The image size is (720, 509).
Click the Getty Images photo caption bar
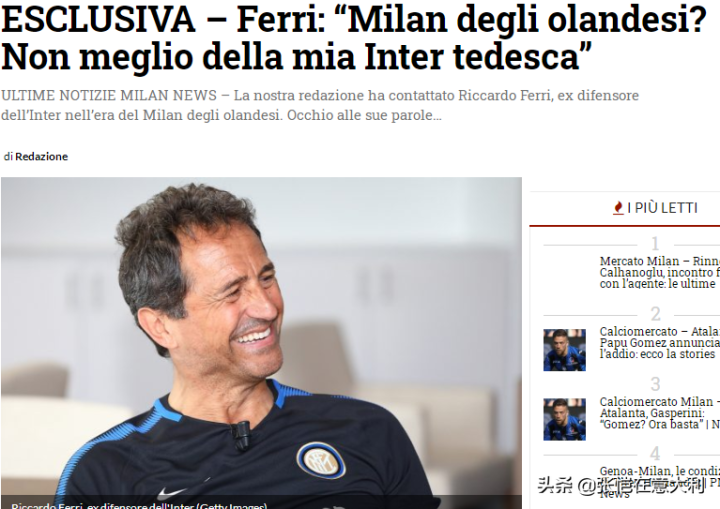click(x=261, y=503)
